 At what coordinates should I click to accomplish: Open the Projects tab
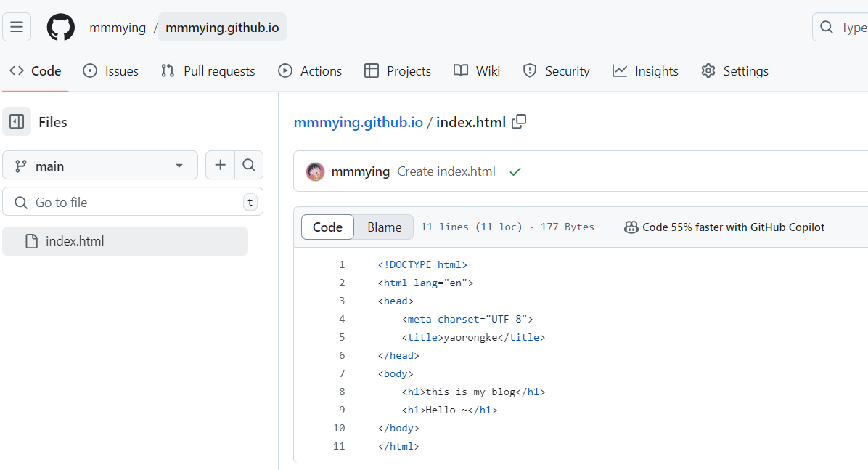(x=398, y=71)
